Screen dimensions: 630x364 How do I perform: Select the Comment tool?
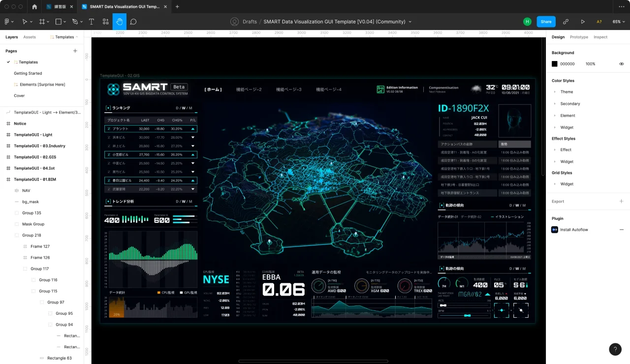[133, 22]
